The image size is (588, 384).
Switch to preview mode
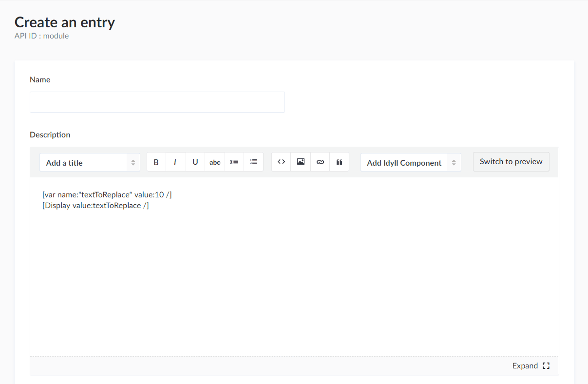[511, 162]
